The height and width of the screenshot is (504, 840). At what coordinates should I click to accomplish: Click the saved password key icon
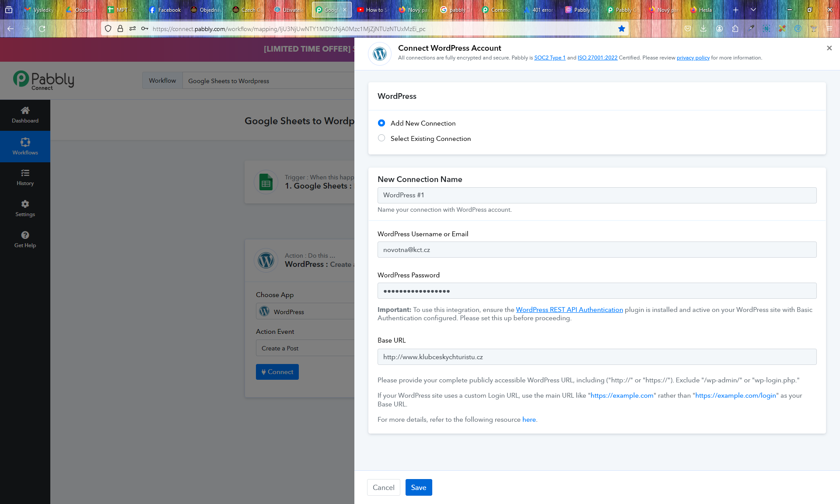(x=145, y=29)
